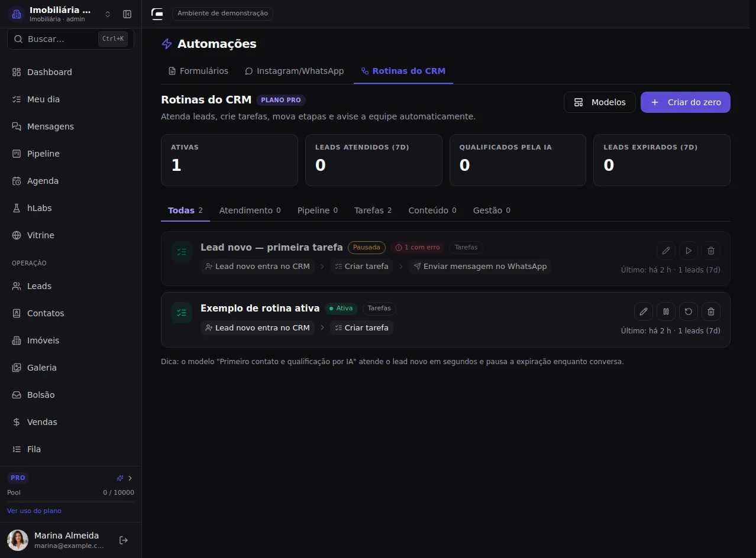Open Vitrine in the sidebar
Viewport: 756px width, 558px height.
[71, 235]
